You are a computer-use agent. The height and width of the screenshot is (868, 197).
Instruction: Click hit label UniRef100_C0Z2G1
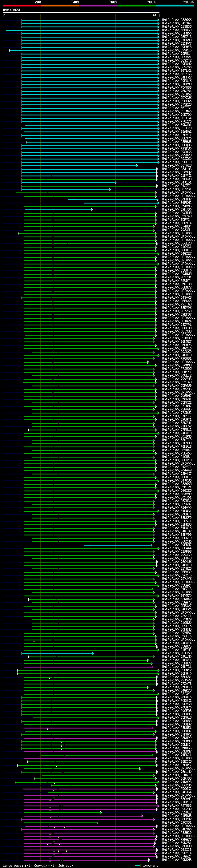pos(177,189)
